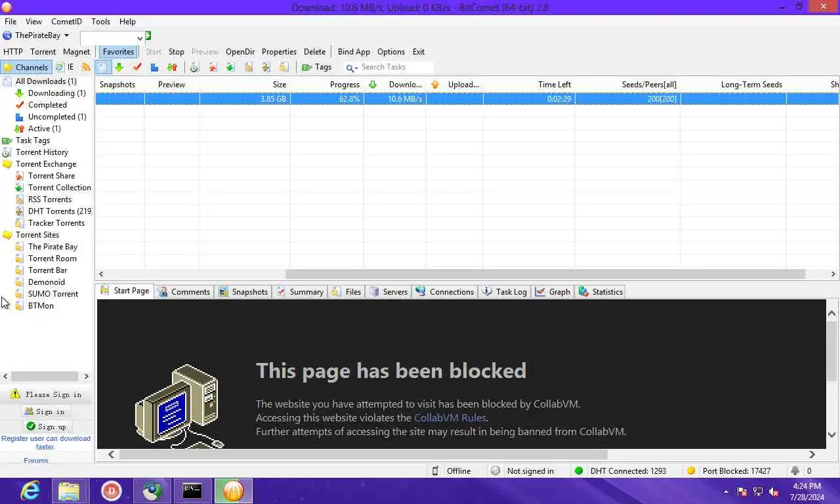Click OpenDir to open download folder
The height and width of the screenshot is (504, 840).
click(240, 52)
